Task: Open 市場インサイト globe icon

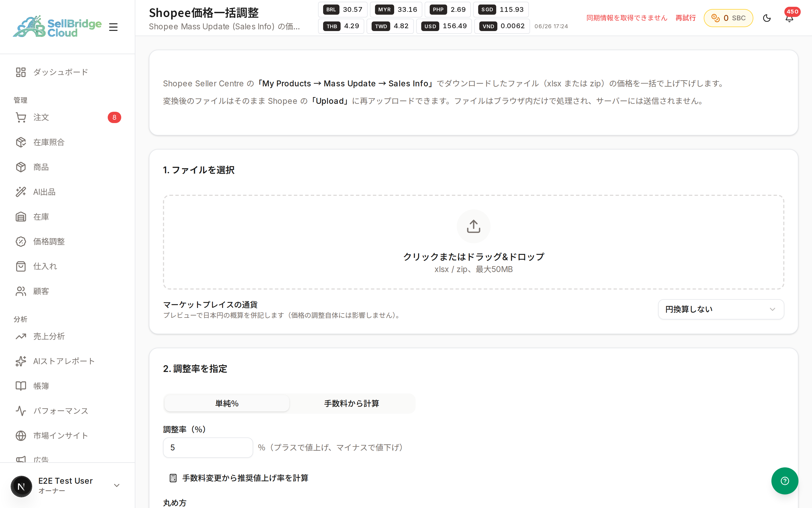Action: (x=21, y=436)
